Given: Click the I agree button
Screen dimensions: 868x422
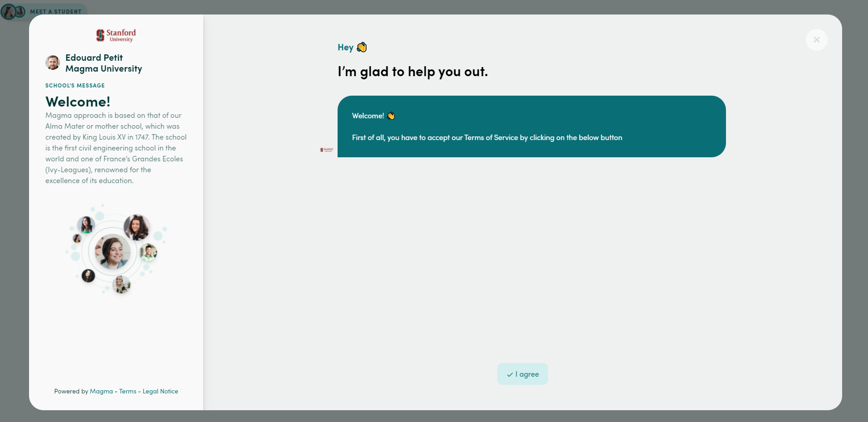Looking at the screenshot, I should tap(522, 374).
